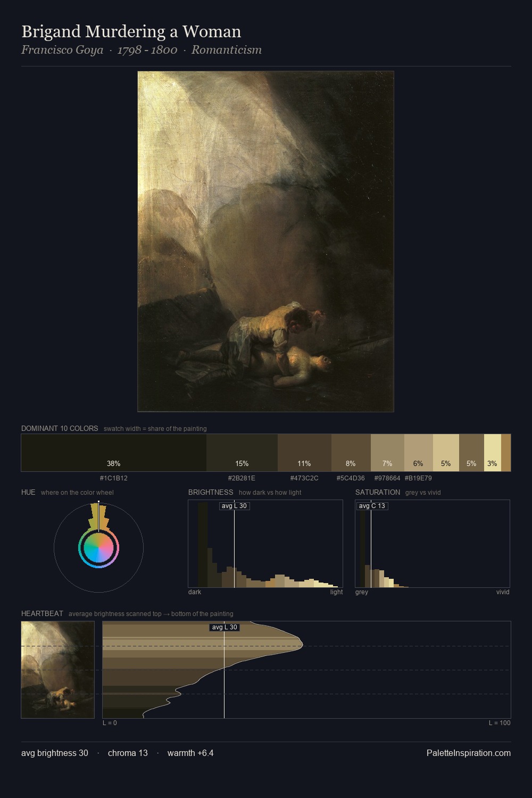Click the 'DOMINANT 10 COLORS' heading
This screenshot has height=798, width=532.
(60, 428)
